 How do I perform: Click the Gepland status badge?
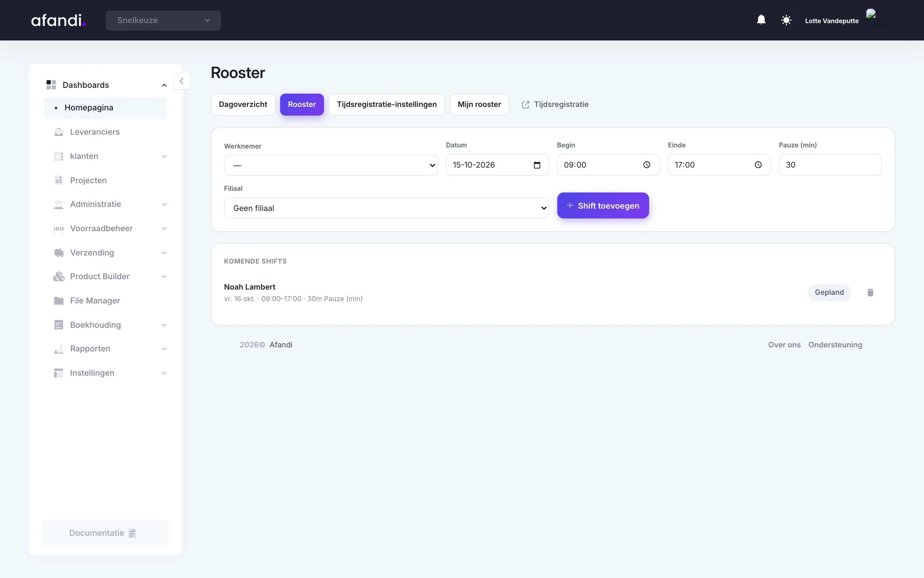point(829,292)
